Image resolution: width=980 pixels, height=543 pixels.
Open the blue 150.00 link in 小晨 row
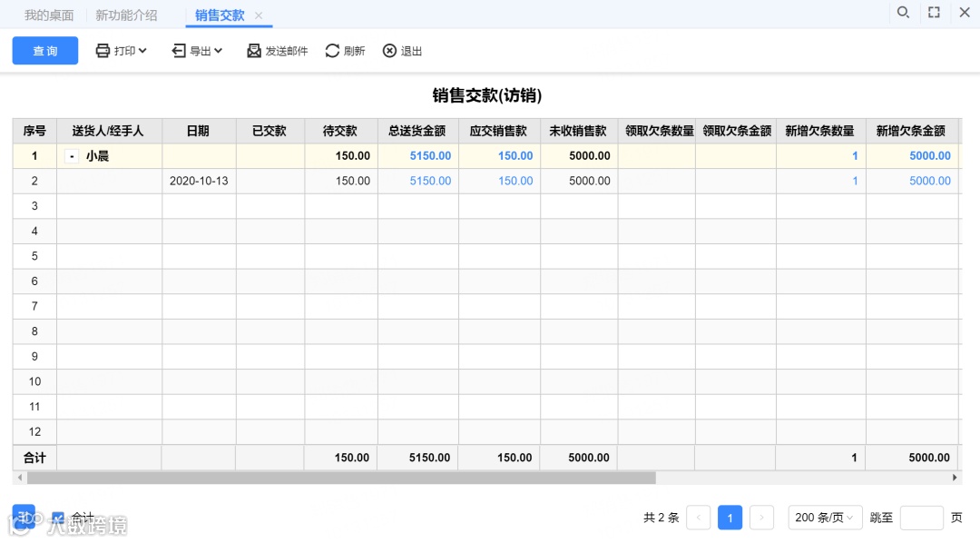(515, 156)
